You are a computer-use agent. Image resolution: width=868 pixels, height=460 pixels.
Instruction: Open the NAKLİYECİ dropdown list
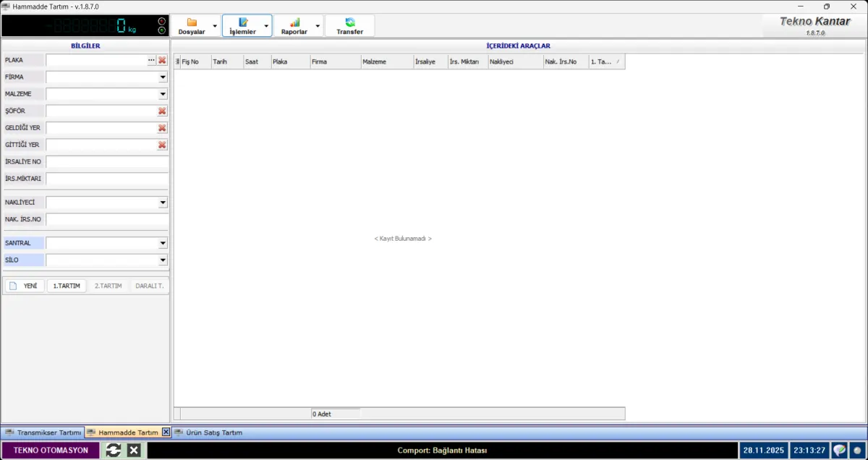coord(163,203)
